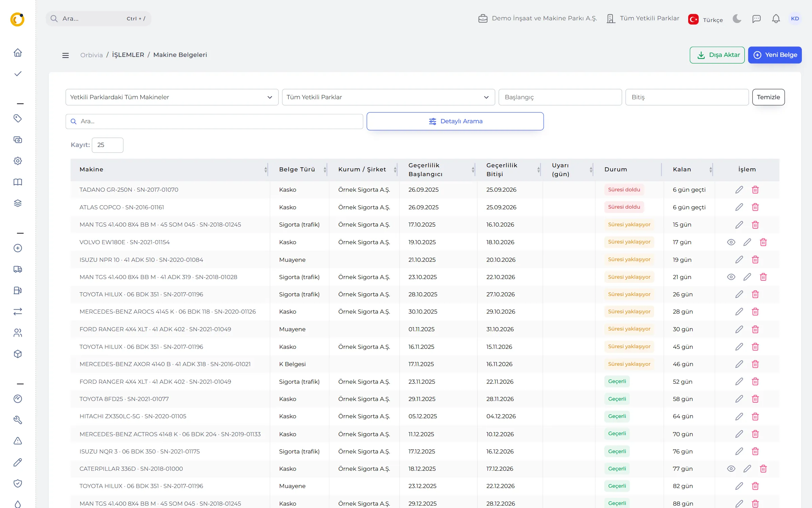Focus the Başlangıç date field
The height and width of the screenshot is (508, 812).
click(x=560, y=97)
